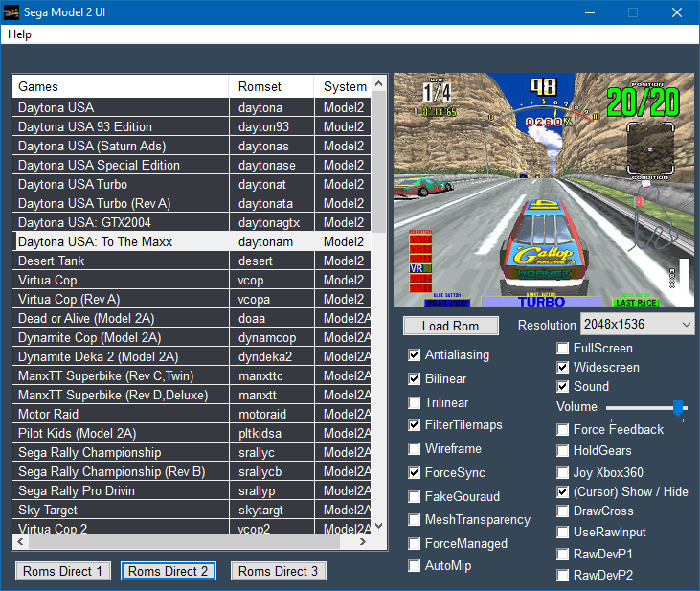Click the Roms Direct 3 button

tap(278, 571)
